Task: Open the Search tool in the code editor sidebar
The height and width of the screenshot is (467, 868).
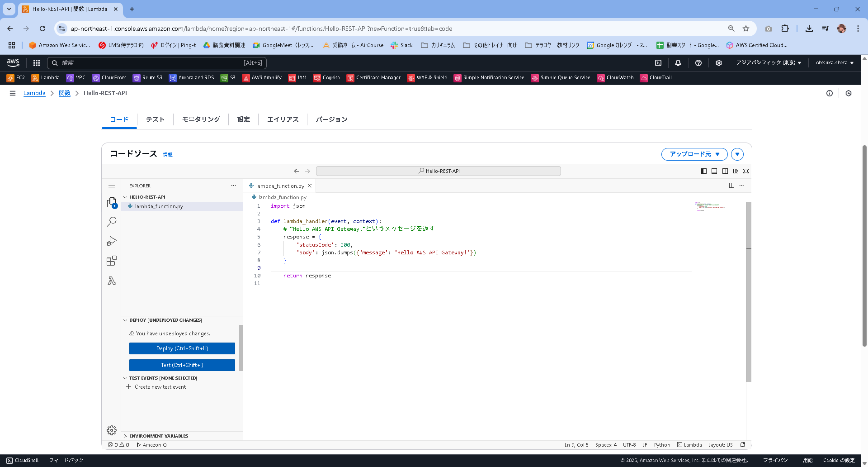Action: pos(112,221)
